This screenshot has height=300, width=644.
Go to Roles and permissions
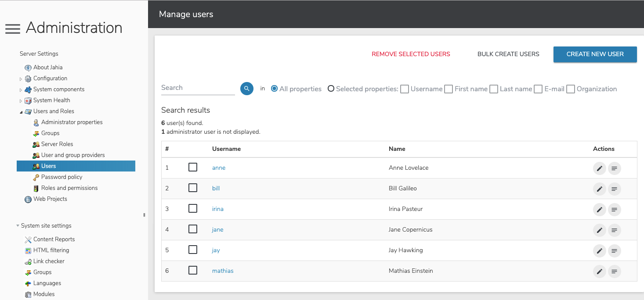pyautogui.click(x=69, y=188)
